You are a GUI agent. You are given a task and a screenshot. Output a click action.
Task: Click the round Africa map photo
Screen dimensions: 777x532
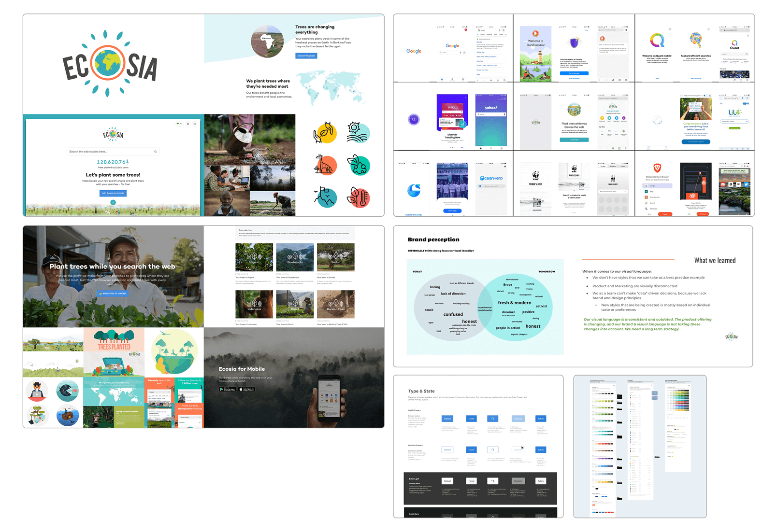coord(267,41)
